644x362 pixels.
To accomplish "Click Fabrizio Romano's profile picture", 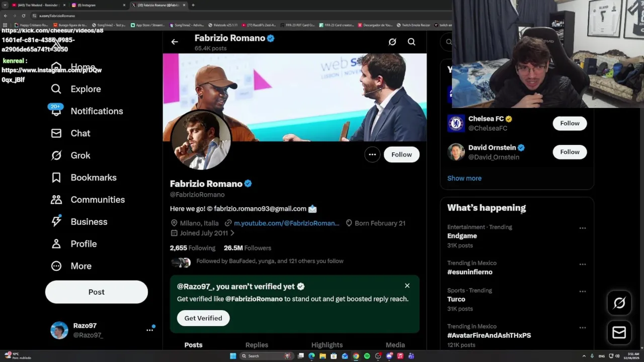I will coord(202,140).
